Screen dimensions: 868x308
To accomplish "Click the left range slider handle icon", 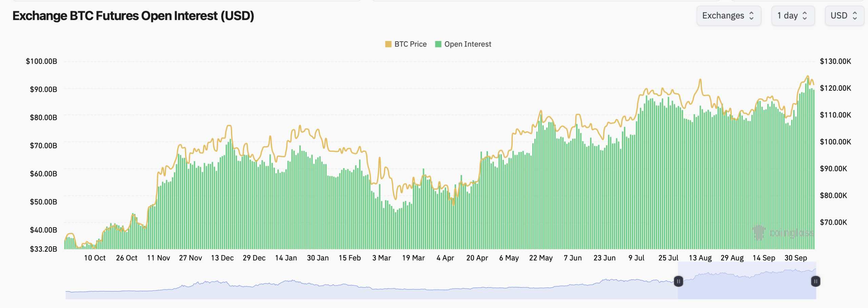I will pos(678,281).
